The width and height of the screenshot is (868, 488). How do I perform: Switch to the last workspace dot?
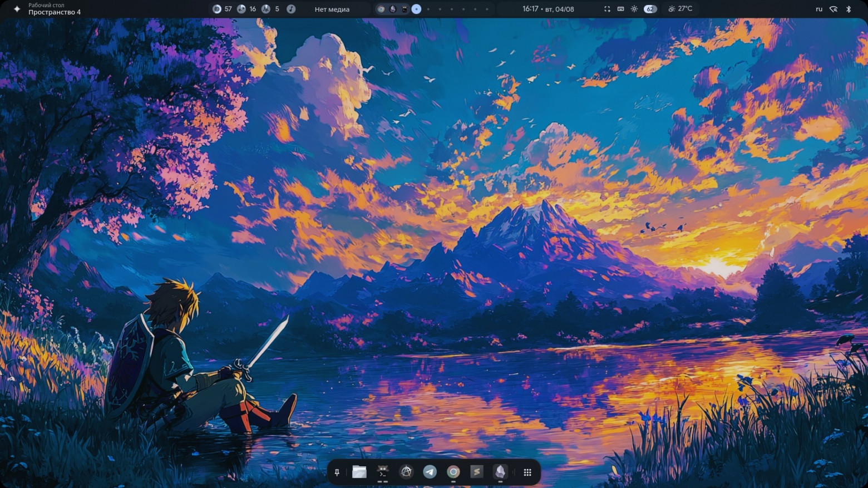tap(487, 9)
